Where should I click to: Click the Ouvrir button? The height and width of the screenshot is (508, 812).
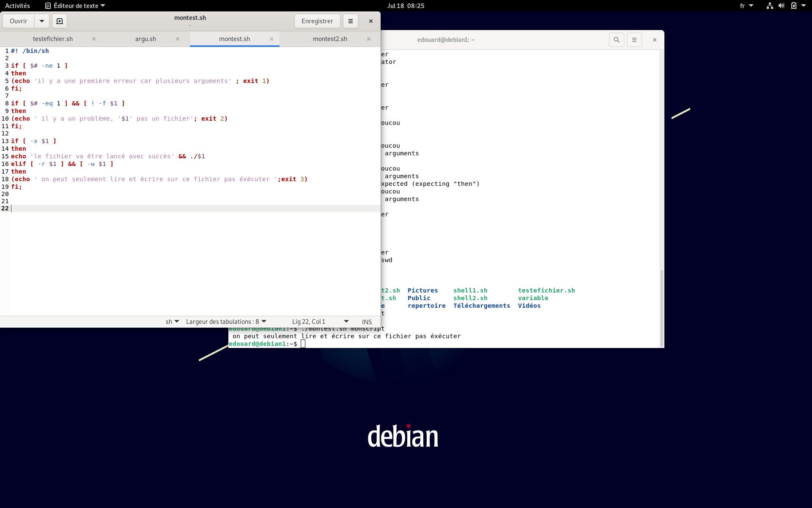click(x=19, y=21)
